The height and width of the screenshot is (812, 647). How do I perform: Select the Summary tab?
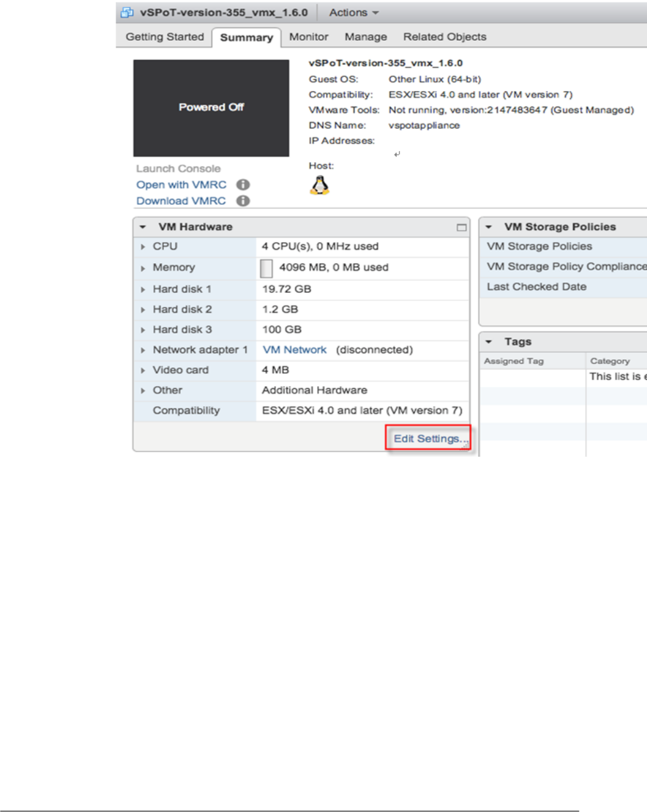point(246,37)
